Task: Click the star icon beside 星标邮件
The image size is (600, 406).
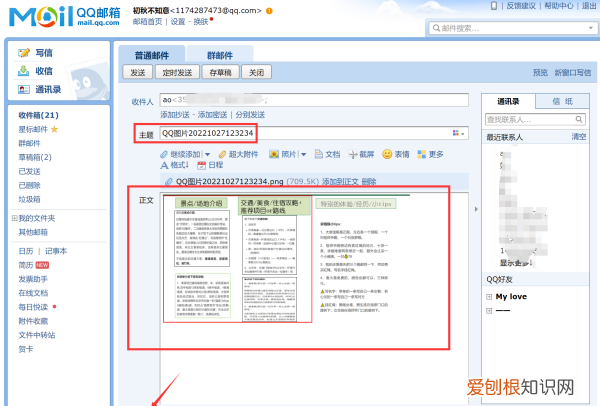Action: click(54, 129)
